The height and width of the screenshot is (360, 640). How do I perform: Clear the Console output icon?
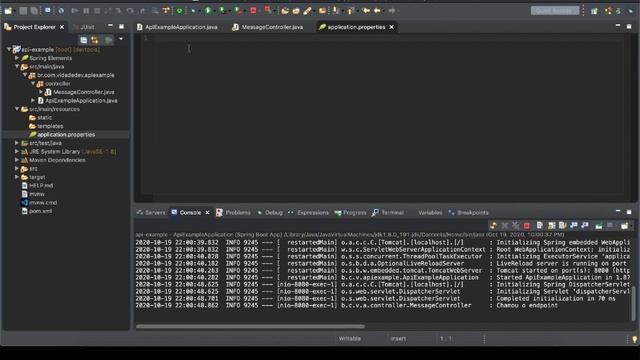point(540,225)
